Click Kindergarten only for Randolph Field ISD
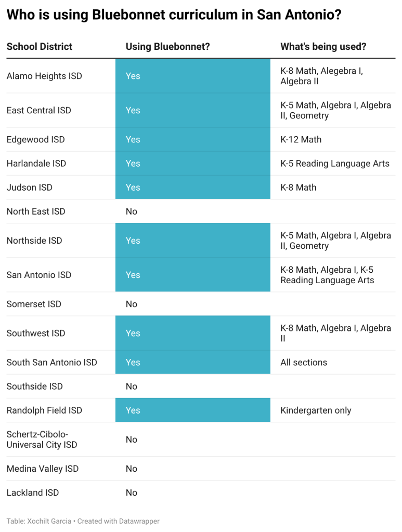 pos(316,410)
